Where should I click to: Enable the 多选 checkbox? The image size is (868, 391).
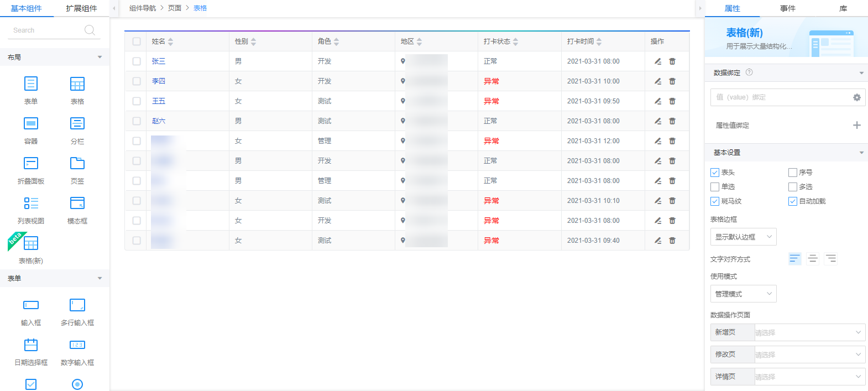(x=793, y=187)
